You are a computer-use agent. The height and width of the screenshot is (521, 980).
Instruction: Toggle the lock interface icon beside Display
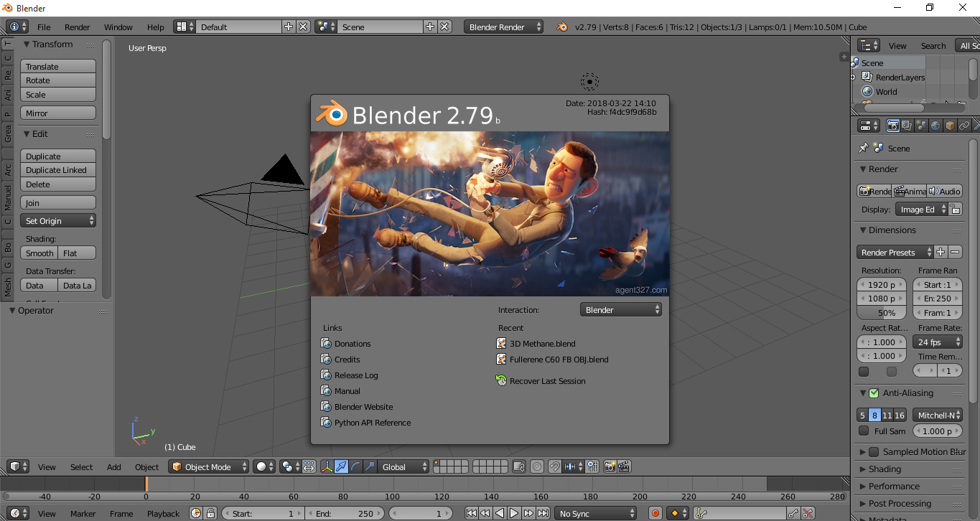(955, 210)
